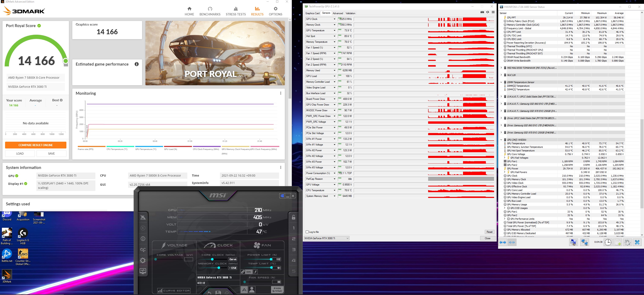Open the NVIDIA GeForce RTX 3080 Ti combo box
This screenshot has height=295, width=644.
[x=326, y=238]
